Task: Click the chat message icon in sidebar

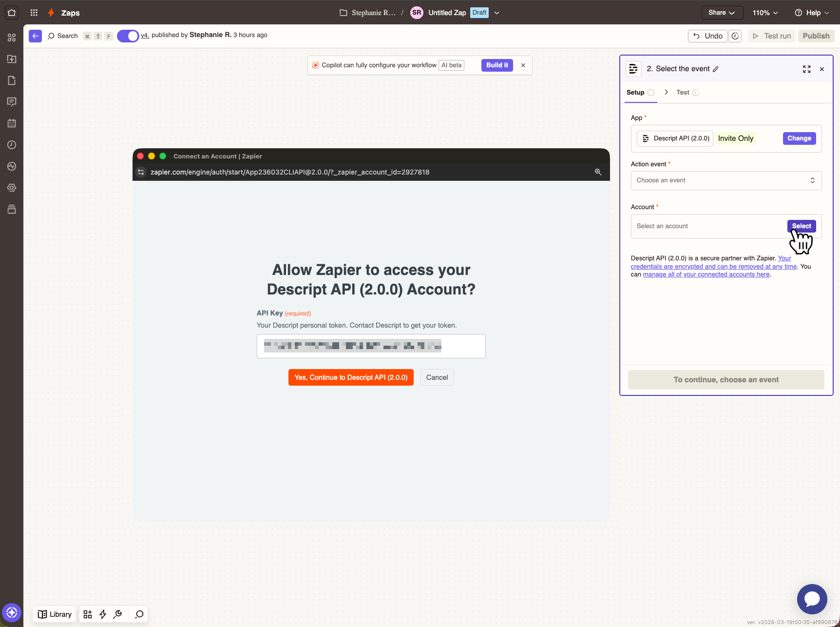Action: pyautogui.click(x=12, y=101)
